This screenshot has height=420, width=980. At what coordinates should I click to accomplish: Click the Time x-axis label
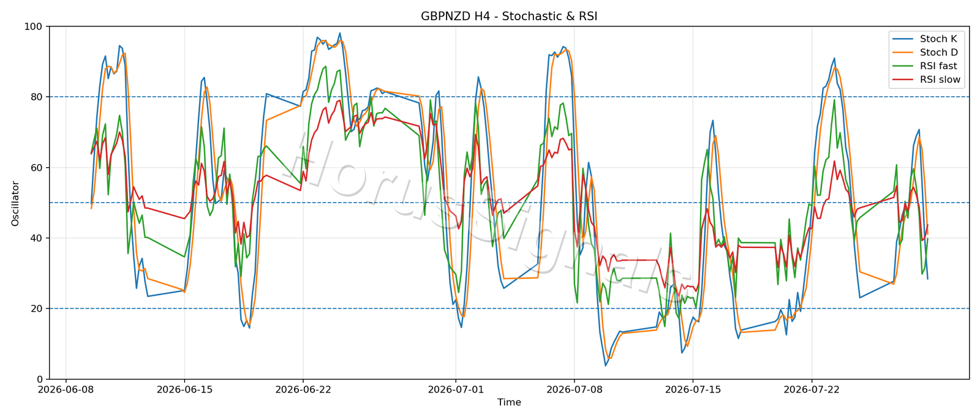[x=509, y=402]
